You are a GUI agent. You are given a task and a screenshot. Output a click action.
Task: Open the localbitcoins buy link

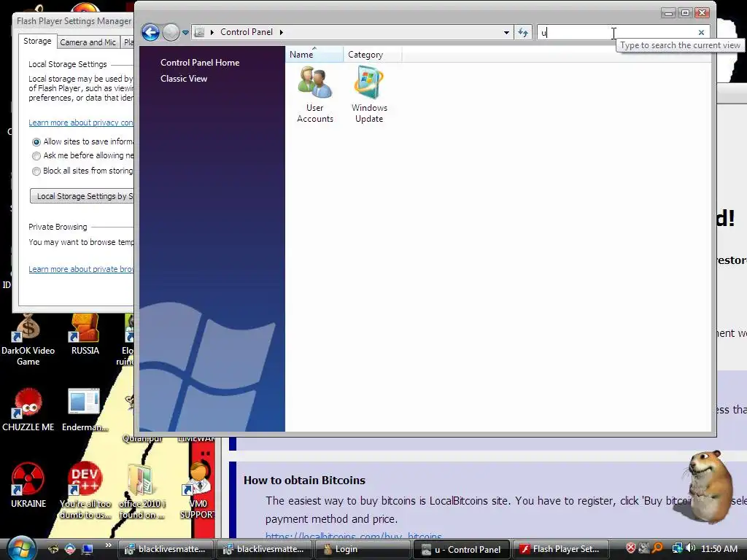(354, 536)
